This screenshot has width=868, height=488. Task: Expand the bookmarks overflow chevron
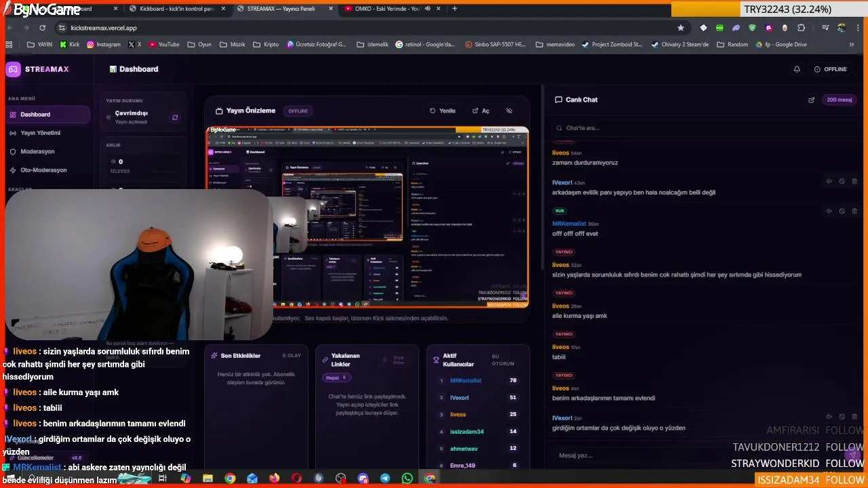pyautogui.click(x=852, y=45)
